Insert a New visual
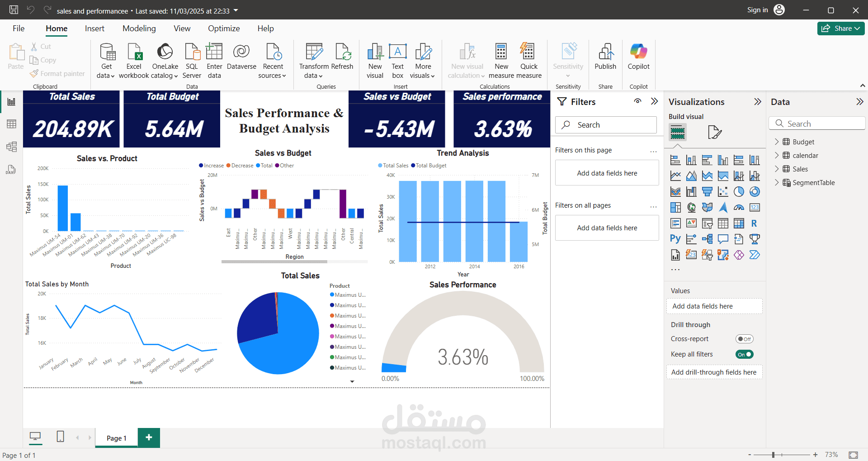Viewport: 868px width, 461px height. (375, 61)
